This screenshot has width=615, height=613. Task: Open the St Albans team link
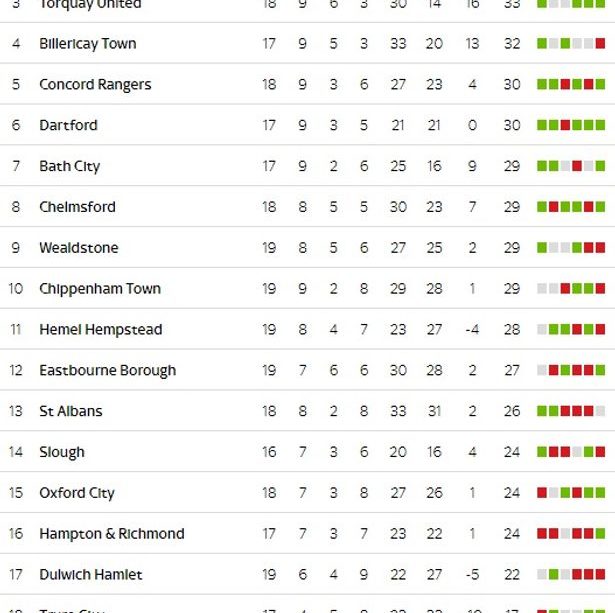(x=70, y=411)
